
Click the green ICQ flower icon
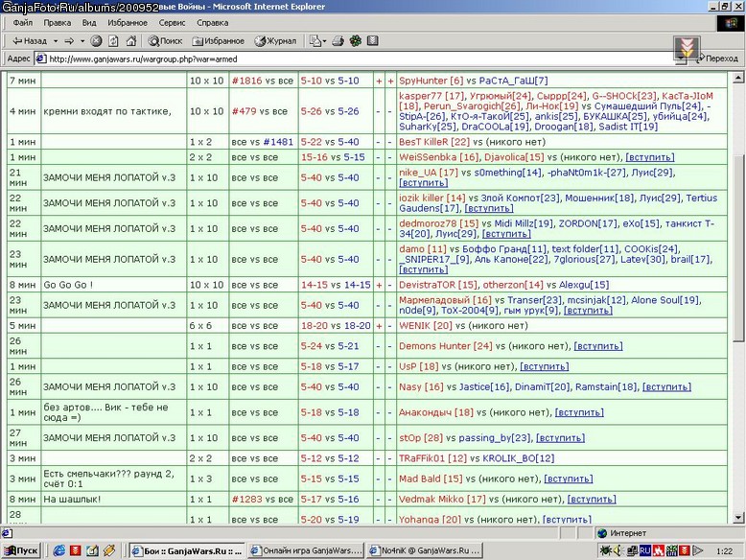click(356, 41)
